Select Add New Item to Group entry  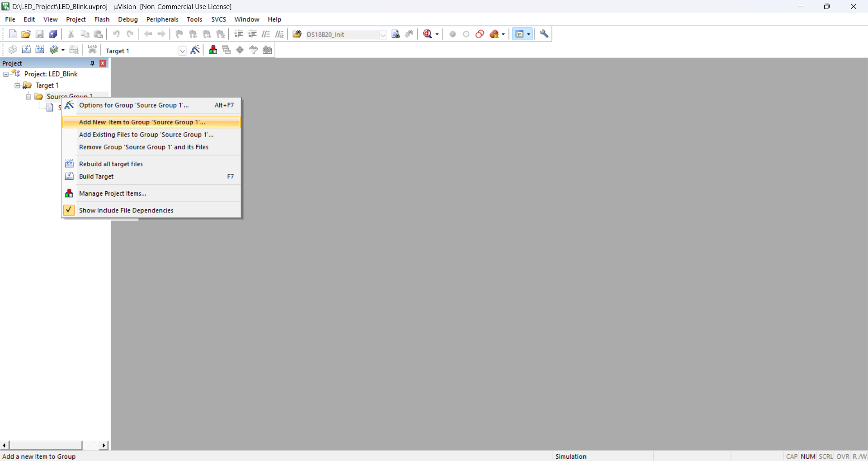142,122
